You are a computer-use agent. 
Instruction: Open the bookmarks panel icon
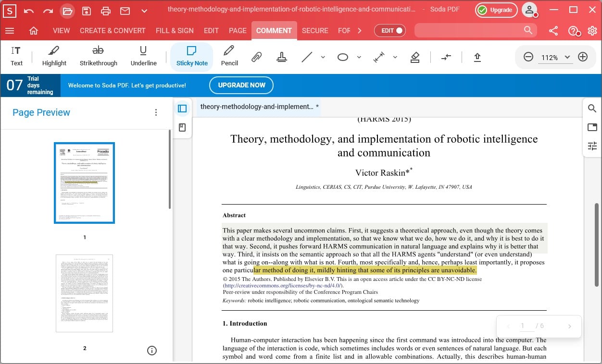coord(182,128)
